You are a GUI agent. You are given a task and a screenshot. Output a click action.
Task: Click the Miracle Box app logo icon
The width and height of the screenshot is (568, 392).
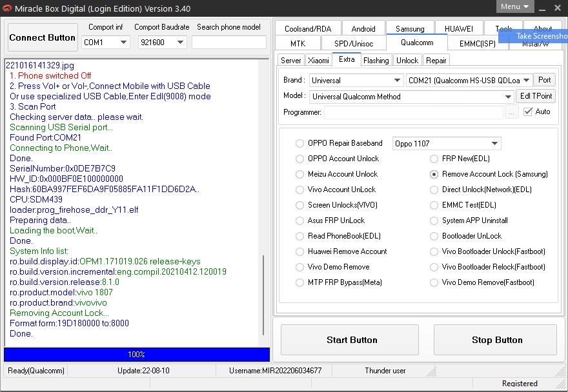[x=7, y=8]
